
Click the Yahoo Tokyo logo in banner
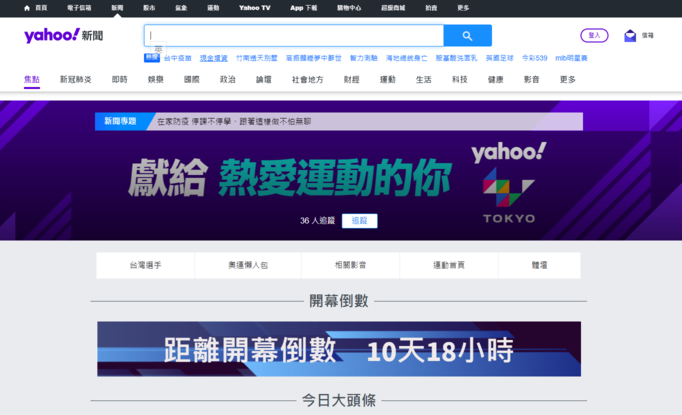coord(509,183)
